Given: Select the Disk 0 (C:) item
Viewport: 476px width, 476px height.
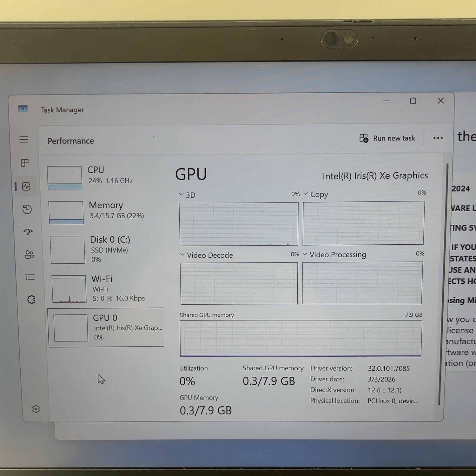Looking at the screenshot, I should click(x=106, y=249).
